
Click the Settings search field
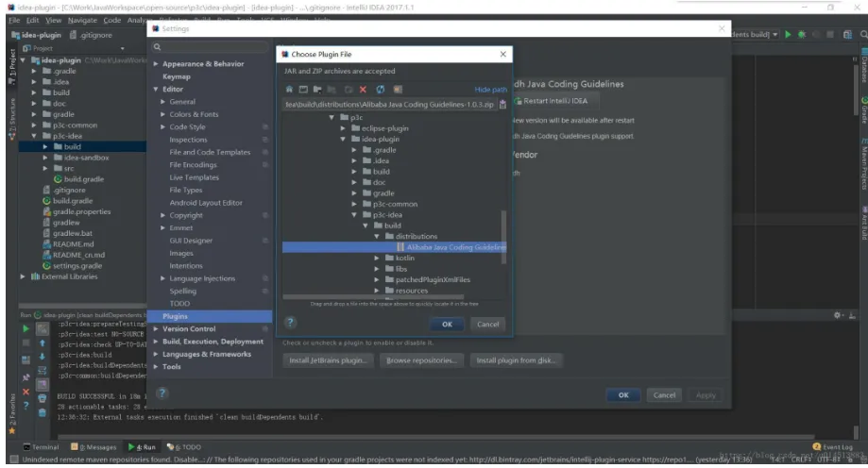[x=211, y=47]
